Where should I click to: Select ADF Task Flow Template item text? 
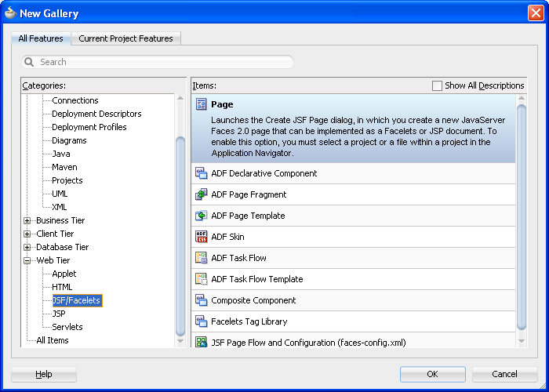tap(257, 279)
